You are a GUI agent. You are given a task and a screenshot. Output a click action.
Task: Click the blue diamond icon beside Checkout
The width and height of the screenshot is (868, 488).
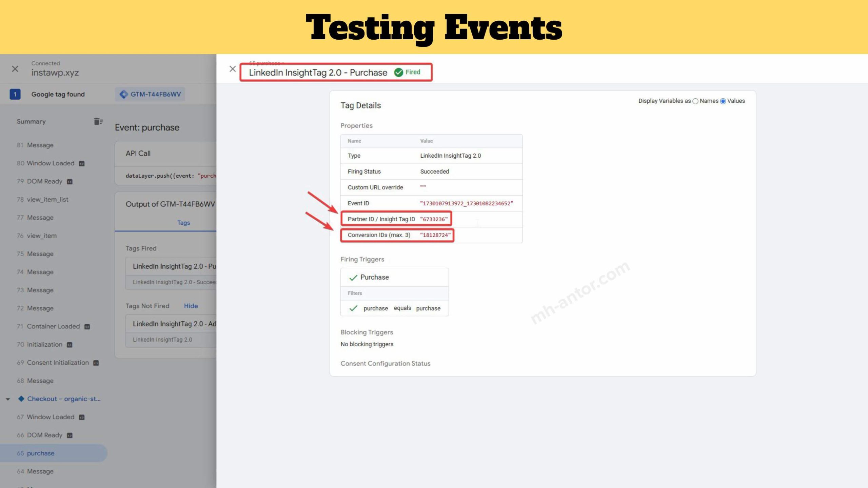pyautogui.click(x=21, y=399)
